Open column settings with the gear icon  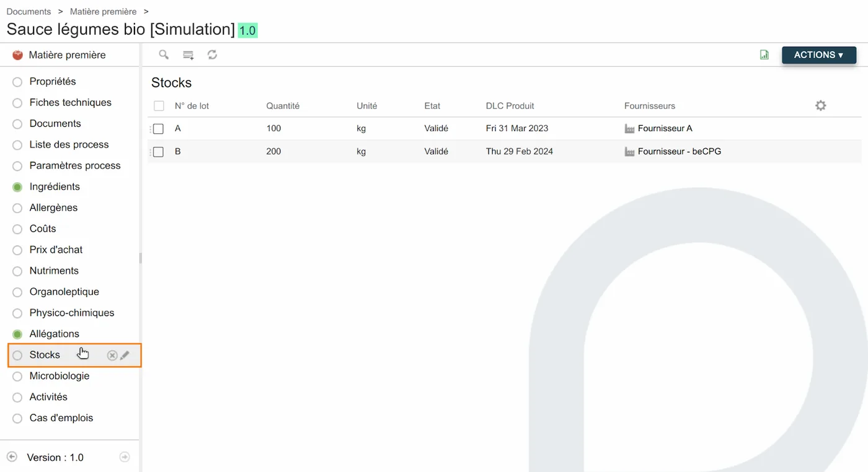820,106
